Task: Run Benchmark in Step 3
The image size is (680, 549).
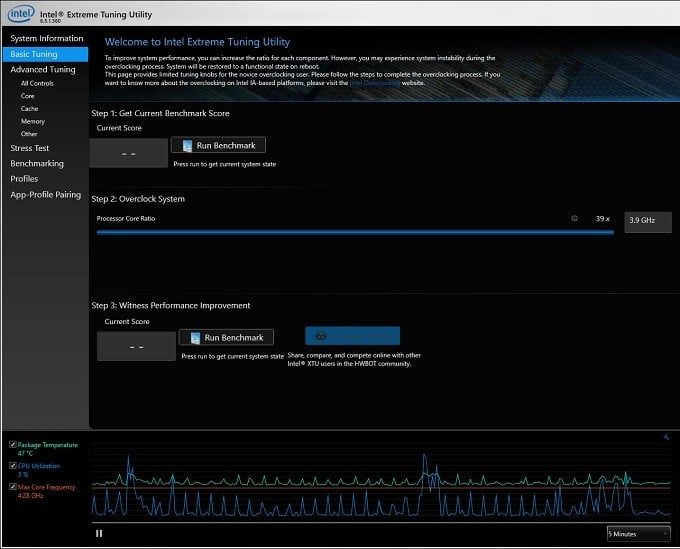Action: pyautogui.click(x=225, y=338)
